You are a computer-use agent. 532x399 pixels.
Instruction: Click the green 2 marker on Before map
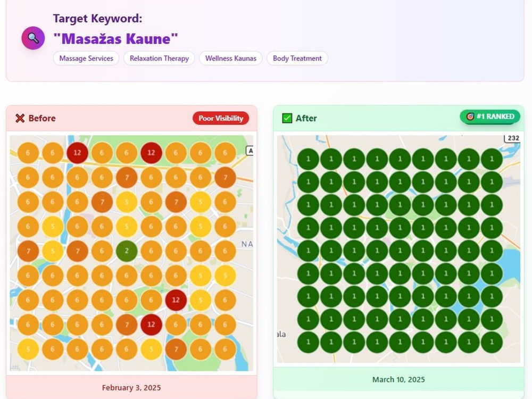pos(127,251)
